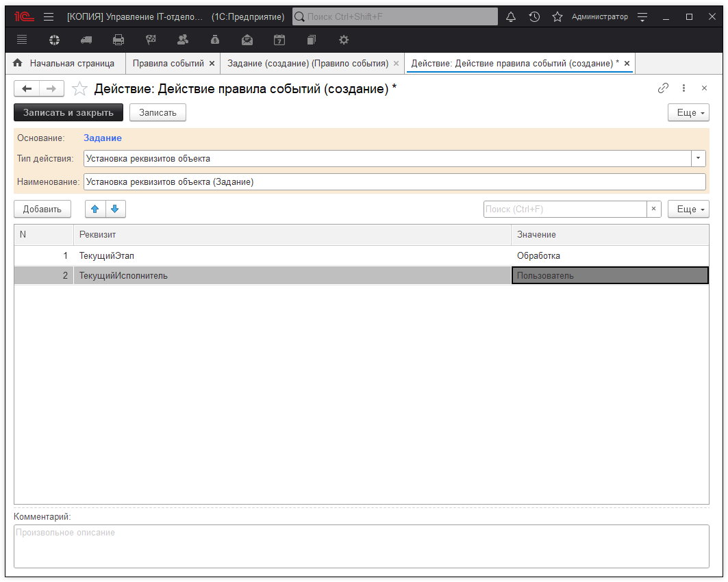This screenshot has height=582, width=728.
Task: Follow the Задание link
Action: point(103,138)
